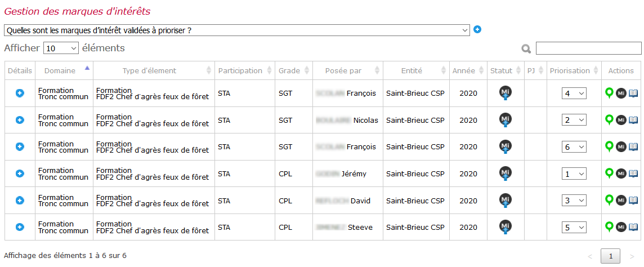Image resolution: width=644 pixels, height=267 pixels.
Task: Click into the table search input field
Action: tap(589, 48)
